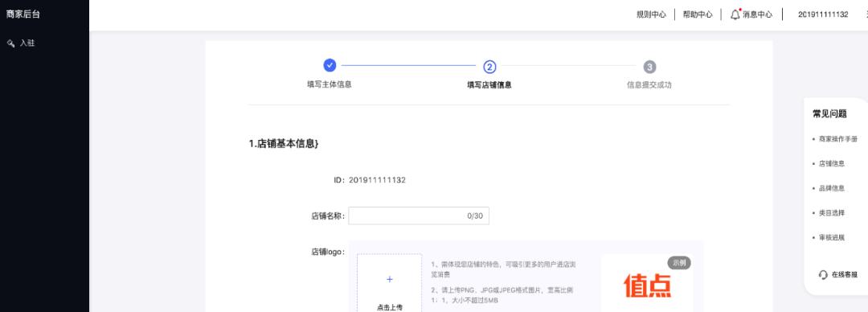The height and width of the screenshot is (312, 868).
Task: Click the 常见问题 panel heading
Action: (829, 113)
